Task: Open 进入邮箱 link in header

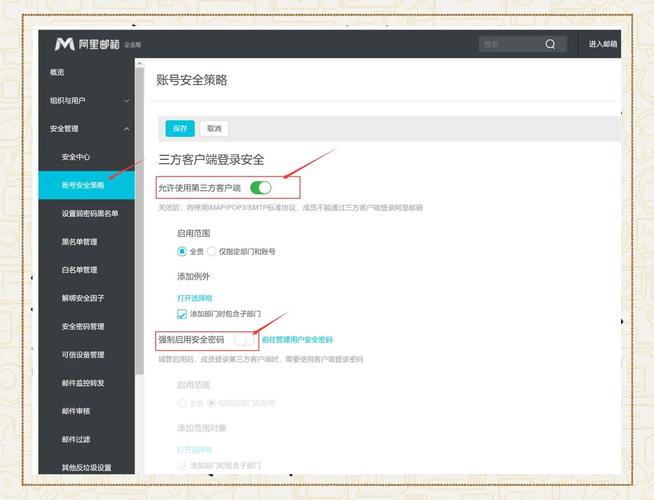Action: [x=603, y=44]
